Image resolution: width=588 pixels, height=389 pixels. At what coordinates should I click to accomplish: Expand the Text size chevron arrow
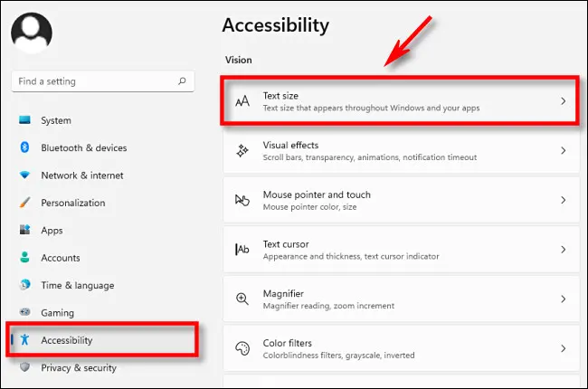(x=563, y=101)
